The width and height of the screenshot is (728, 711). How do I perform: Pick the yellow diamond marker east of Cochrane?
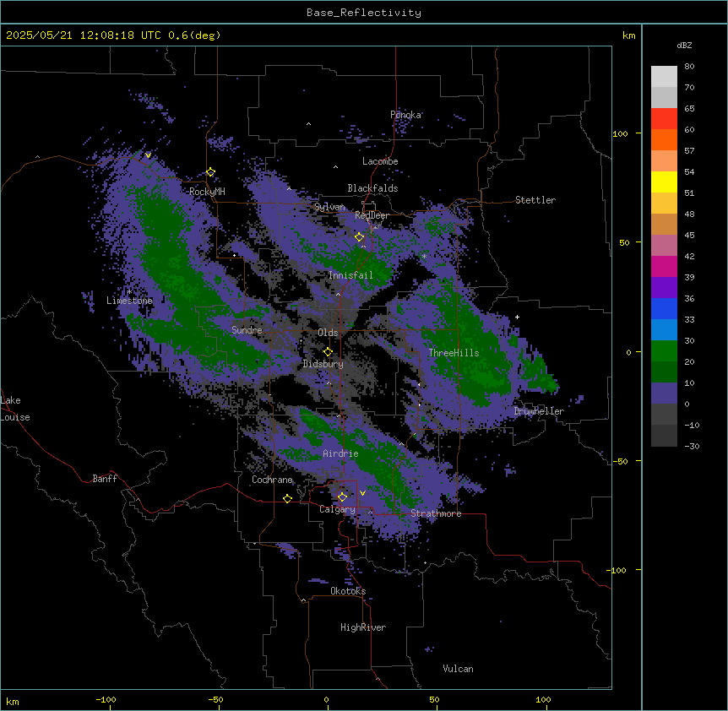[x=287, y=498]
